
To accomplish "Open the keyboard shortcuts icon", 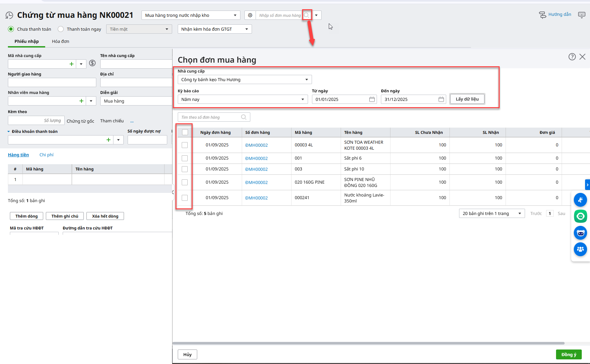I will (x=581, y=15).
